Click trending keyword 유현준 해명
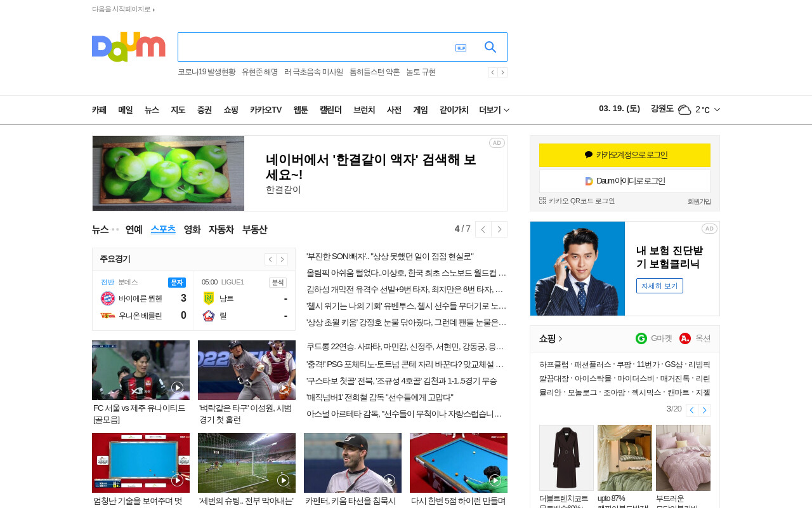Viewport: 812px width, 508px height. tap(259, 72)
